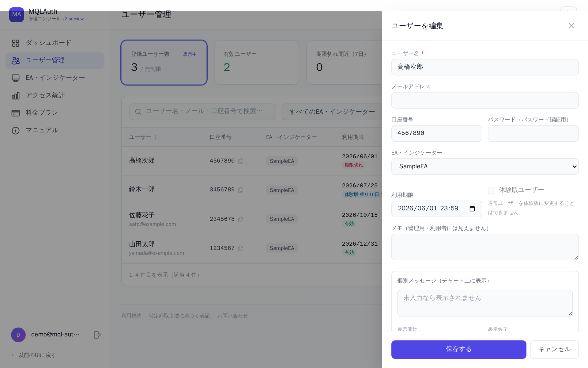Viewport: 588px width, 368px height.
Task: Select ユーザー管理 in sidebar
Action: tap(55, 60)
